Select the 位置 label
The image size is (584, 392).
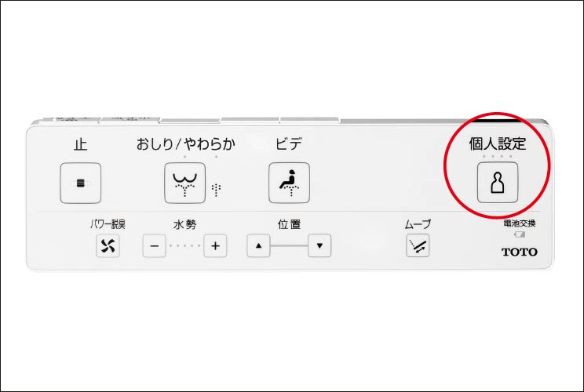(289, 224)
